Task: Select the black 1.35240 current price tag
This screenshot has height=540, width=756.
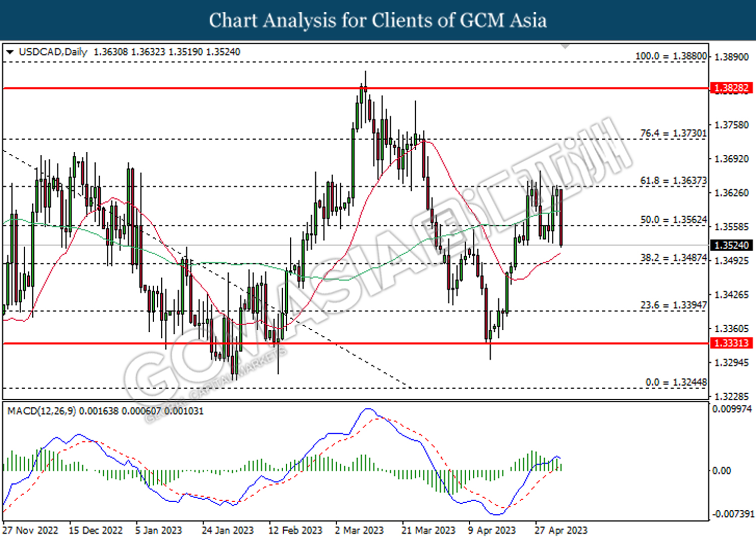Action: click(731, 246)
